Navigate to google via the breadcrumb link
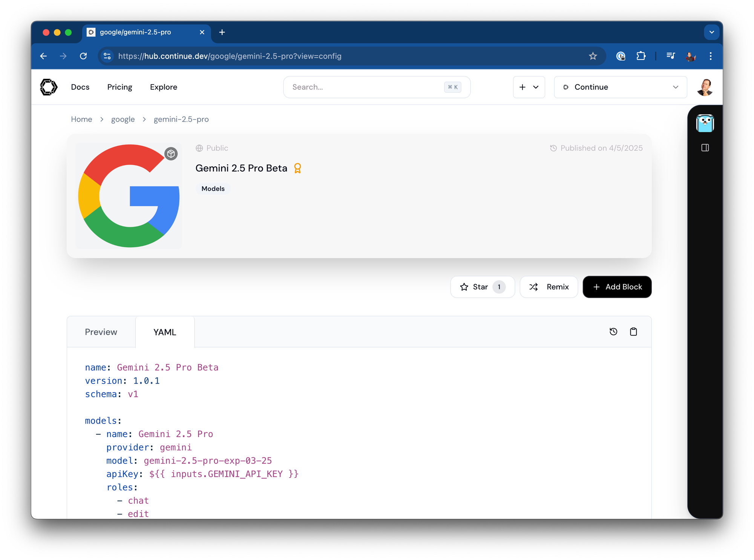The width and height of the screenshot is (754, 560). coord(123,119)
